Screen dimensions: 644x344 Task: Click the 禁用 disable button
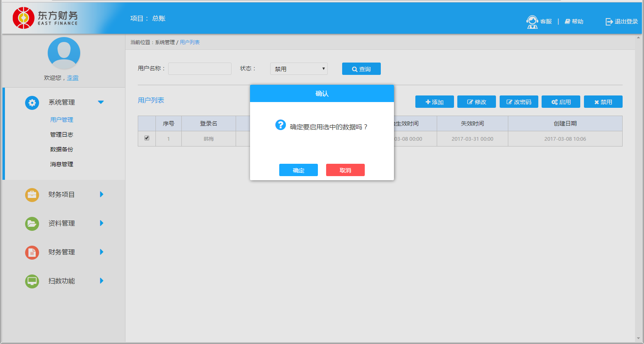(x=603, y=102)
